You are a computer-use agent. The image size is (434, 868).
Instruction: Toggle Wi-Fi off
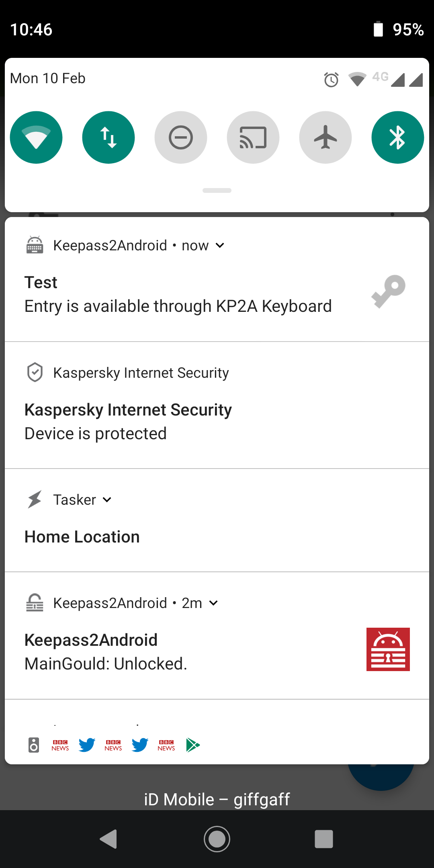coord(36,137)
